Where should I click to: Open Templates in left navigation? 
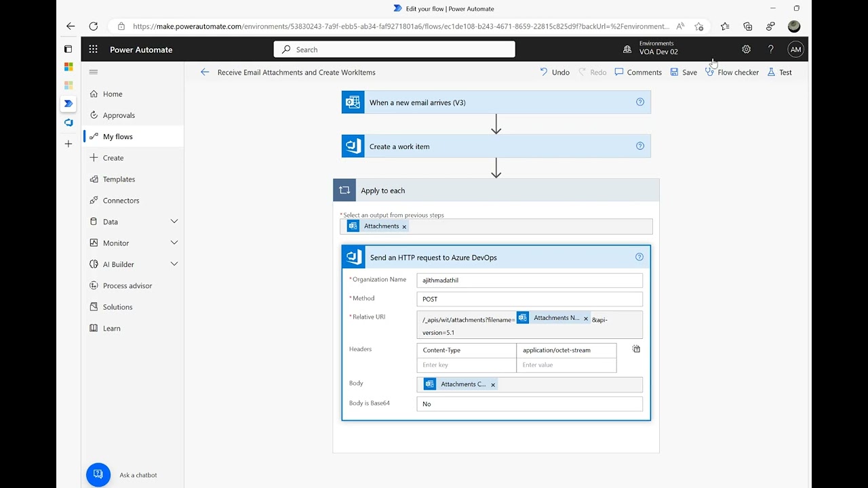pos(134,179)
